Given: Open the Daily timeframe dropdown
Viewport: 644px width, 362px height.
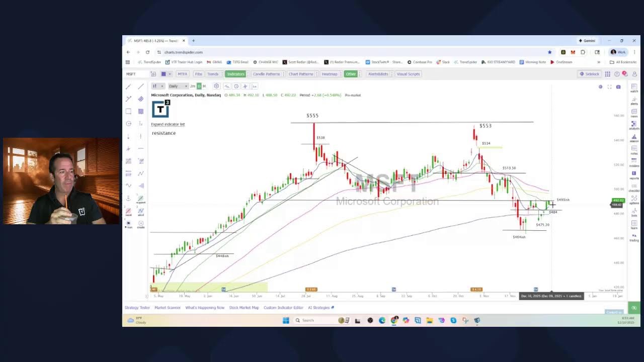Looking at the screenshot, I should [x=178, y=86].
